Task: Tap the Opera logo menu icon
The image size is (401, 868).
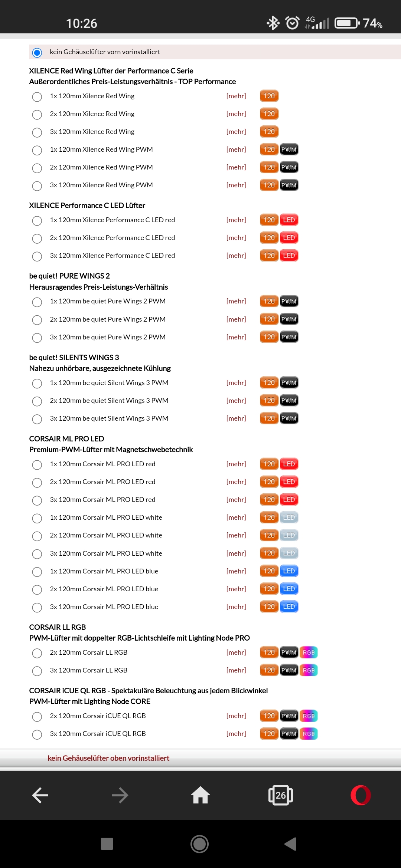Action: [x=361, y=795]
